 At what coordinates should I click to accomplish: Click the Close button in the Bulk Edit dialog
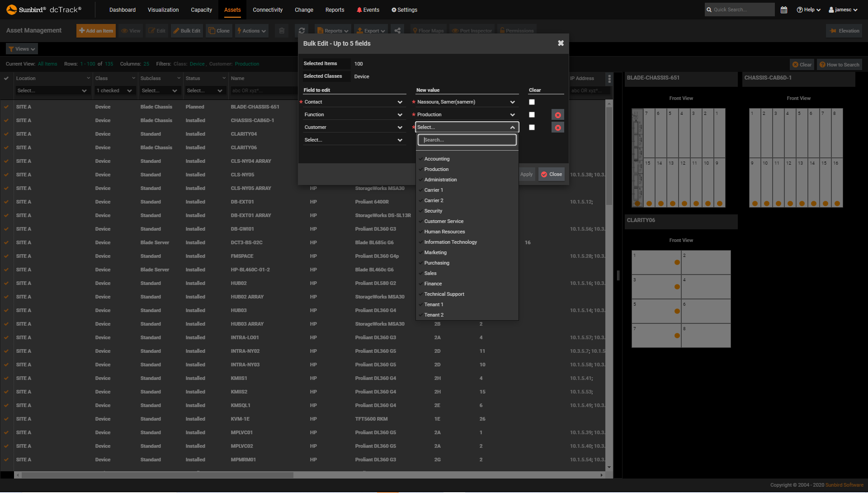coord(551,174)
